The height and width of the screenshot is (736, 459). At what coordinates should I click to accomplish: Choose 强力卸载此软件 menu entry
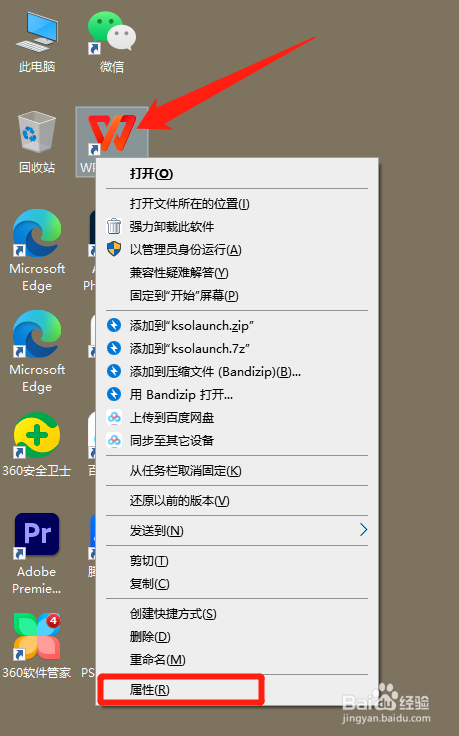[237, 227]
